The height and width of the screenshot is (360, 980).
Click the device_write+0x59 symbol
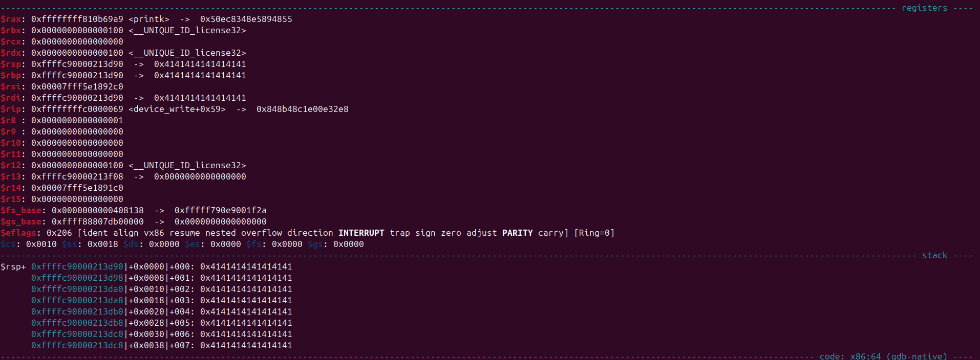point(177,109)
